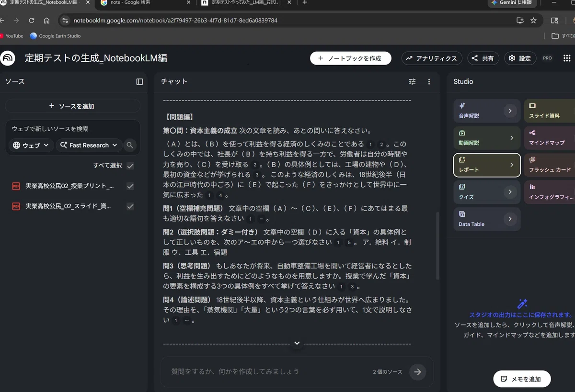
Task: Expand 動画解説 options with its arrow
Action: tap(512, 138)
